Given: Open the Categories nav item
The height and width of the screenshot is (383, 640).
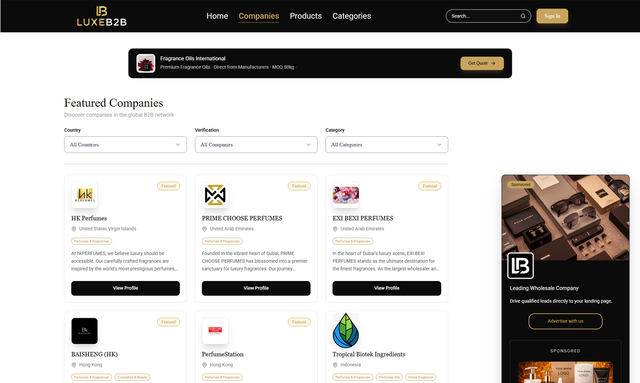Looking at the screenshot, I should [351, 16].
